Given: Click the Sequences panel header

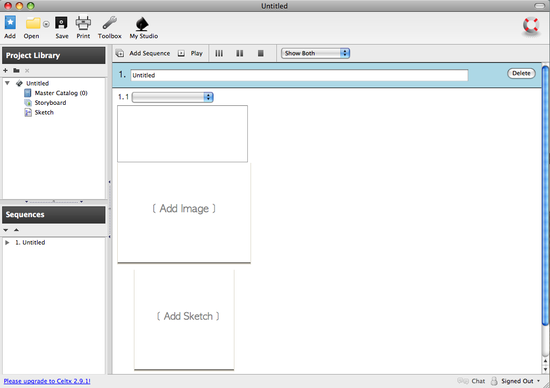Looking at the screenshot, I should click(x=54, y=215).
